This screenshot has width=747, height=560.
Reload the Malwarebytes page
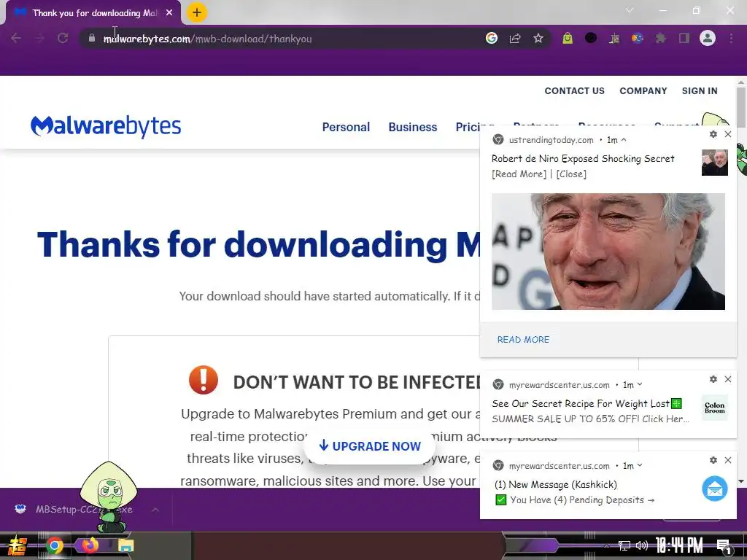[63, 38]
